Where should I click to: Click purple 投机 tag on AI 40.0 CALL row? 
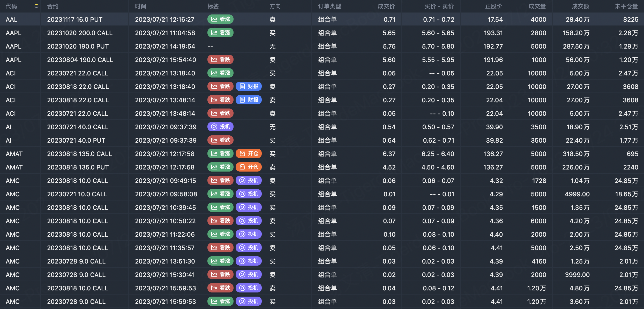tap(220, 127)
